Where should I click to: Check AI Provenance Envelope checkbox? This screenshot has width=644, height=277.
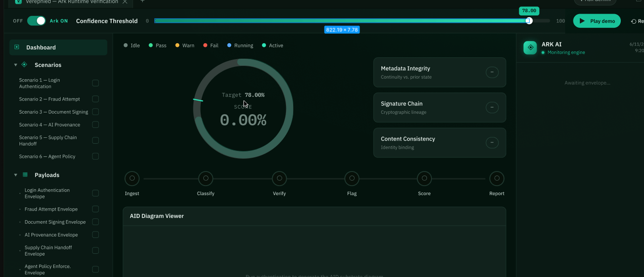96,235
